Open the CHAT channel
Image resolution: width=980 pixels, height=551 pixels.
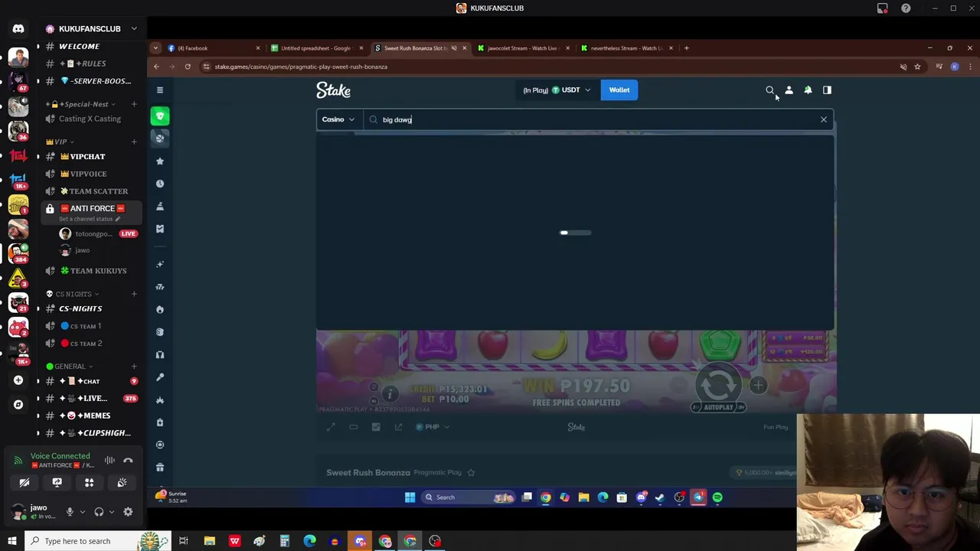[x=90, y=381]
